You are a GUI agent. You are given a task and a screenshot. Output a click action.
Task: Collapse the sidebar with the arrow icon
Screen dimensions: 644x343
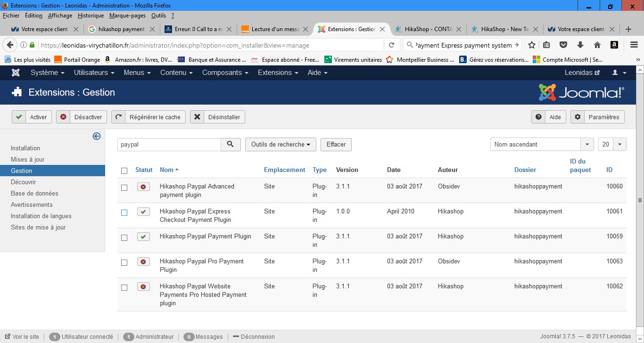point(97,136)
